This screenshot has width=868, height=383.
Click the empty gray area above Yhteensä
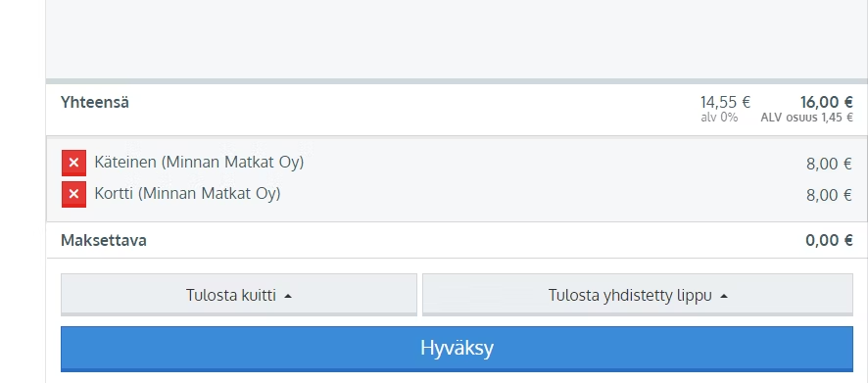click(x=457, y=39)
